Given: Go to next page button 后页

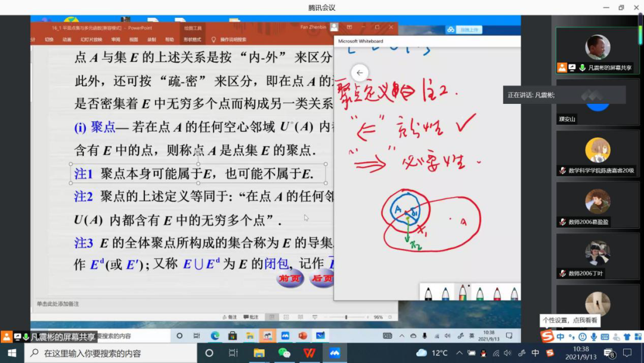Looking at the screenshot, I should point(322,278).
